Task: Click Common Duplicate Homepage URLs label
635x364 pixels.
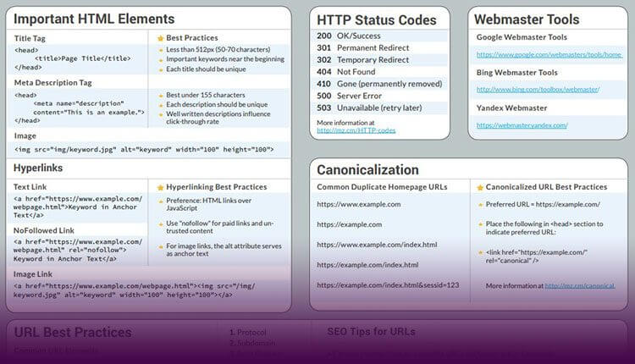Action: pos(382,187)
